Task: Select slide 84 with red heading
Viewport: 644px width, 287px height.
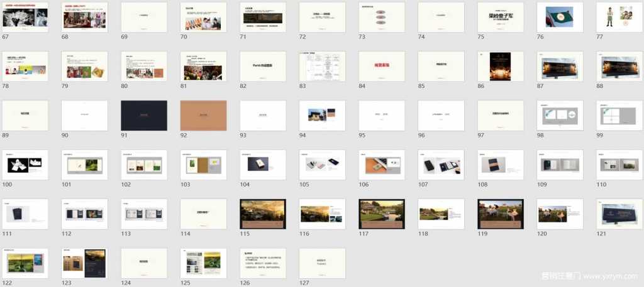Action: [382, 67]
